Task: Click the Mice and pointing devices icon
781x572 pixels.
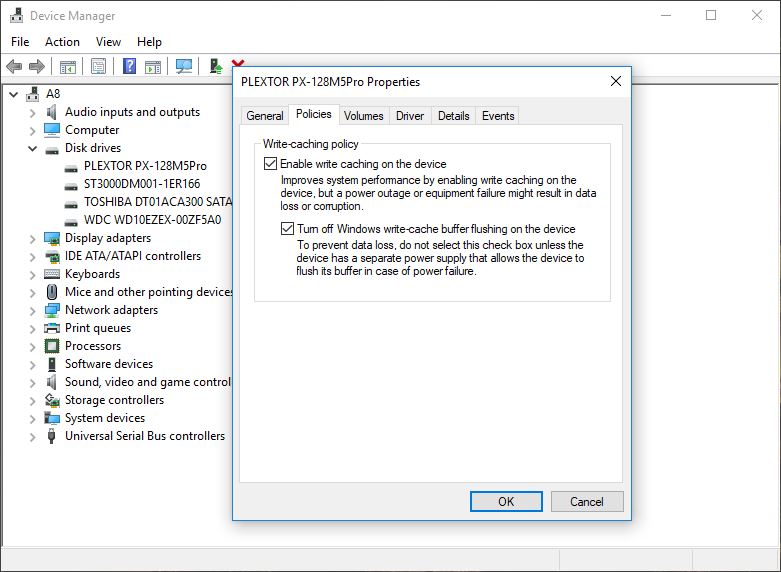Action: coord(52,291)
